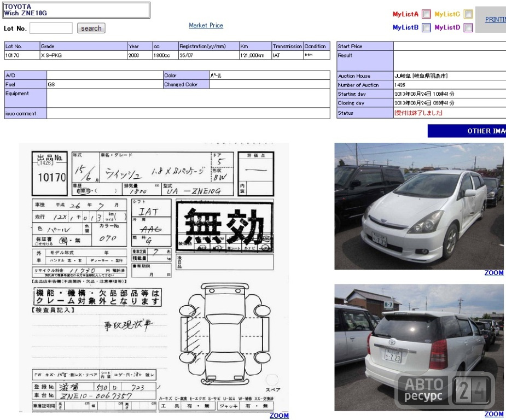Select grade cell X S-PKG
Viewport: 506px width, 420px height.
pos(84,55)
